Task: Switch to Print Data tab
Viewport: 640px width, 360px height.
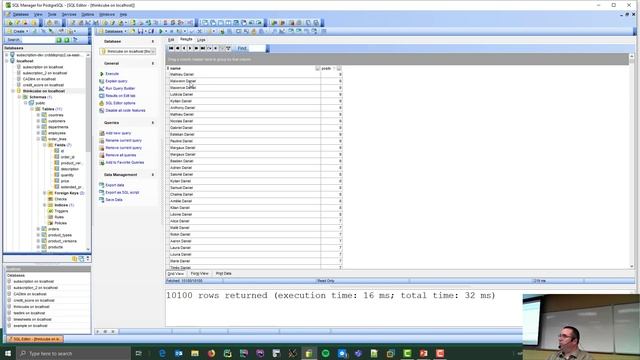Action: click(223, 273)
